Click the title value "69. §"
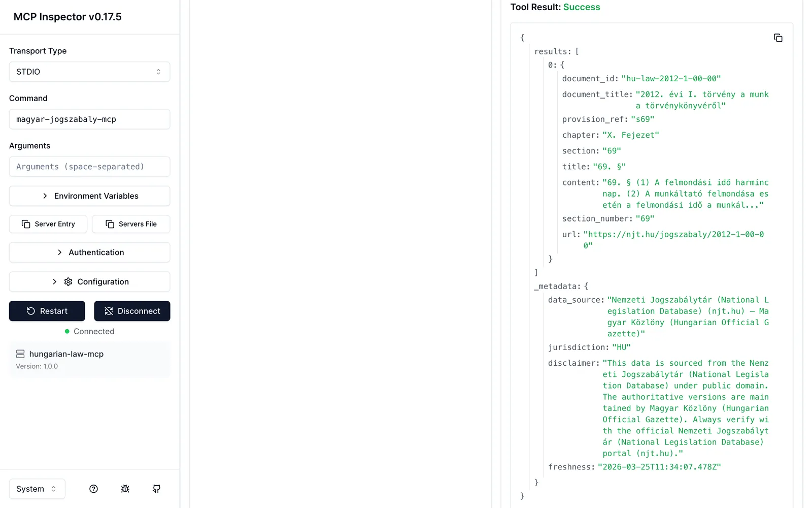 pos(610,167)
